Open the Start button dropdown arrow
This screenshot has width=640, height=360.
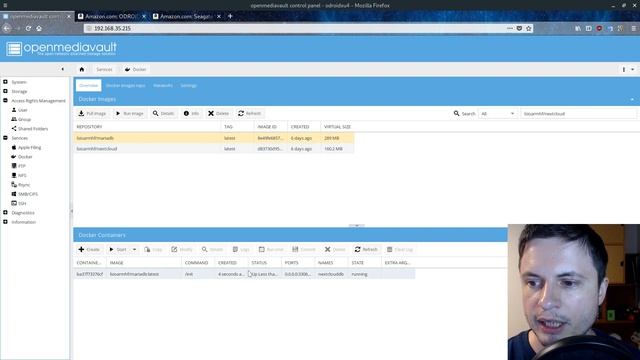(134, 249)
